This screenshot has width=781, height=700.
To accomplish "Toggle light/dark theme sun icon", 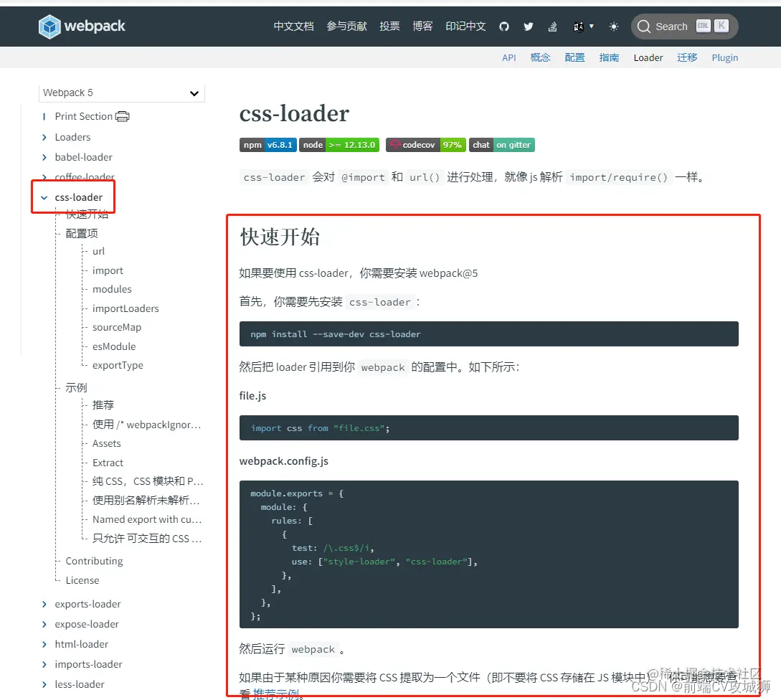I will [x=614, y=27].
